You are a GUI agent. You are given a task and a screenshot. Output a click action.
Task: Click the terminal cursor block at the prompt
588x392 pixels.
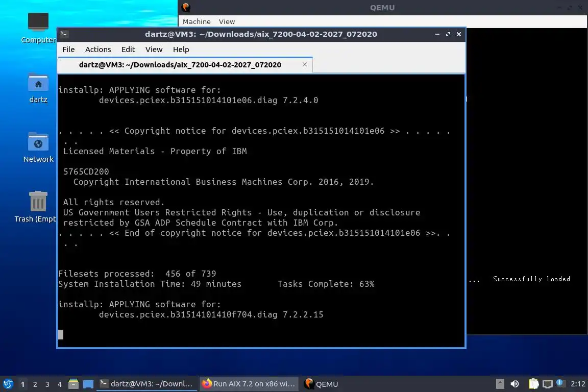pos(61,334)
